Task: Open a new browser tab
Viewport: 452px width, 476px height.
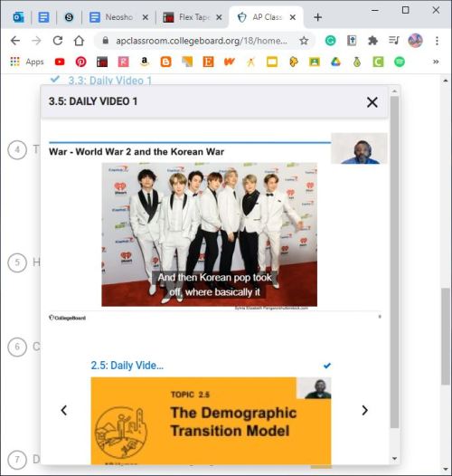Action: coord(317,17)
